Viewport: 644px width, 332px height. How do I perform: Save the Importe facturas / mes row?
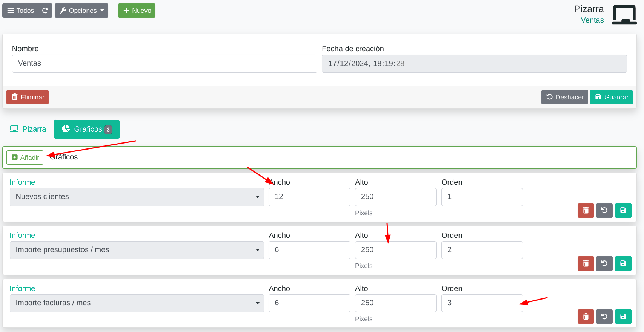(623, 317)
